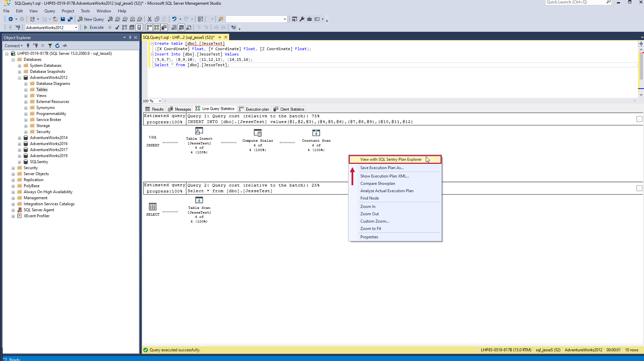This screenshot has height=361, width=644.
Task: Click View with SQL Sentry Plan Explorer
Action: [391, 159]
